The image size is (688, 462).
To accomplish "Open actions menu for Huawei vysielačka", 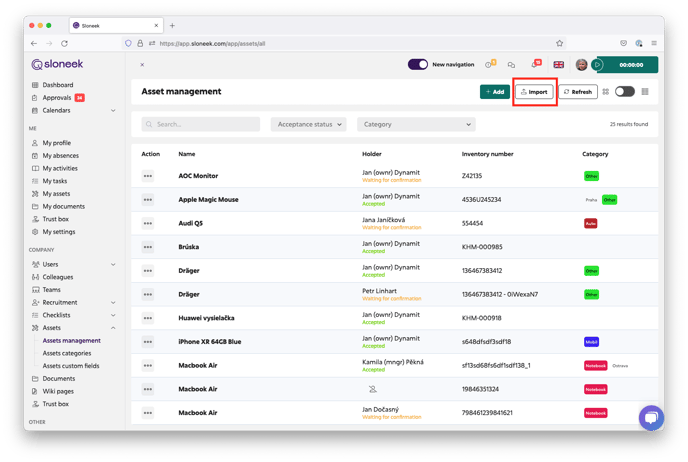I will [x=148, y=318].
